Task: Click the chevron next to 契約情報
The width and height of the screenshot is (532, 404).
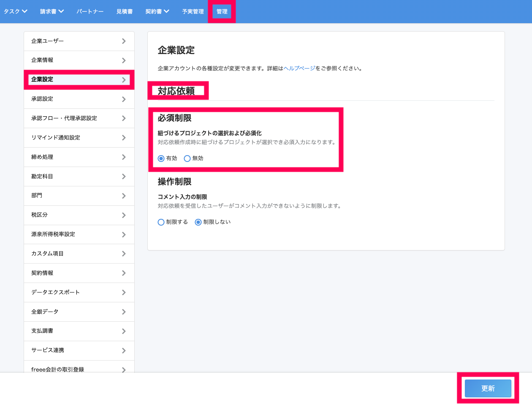Action: point(124,273)
